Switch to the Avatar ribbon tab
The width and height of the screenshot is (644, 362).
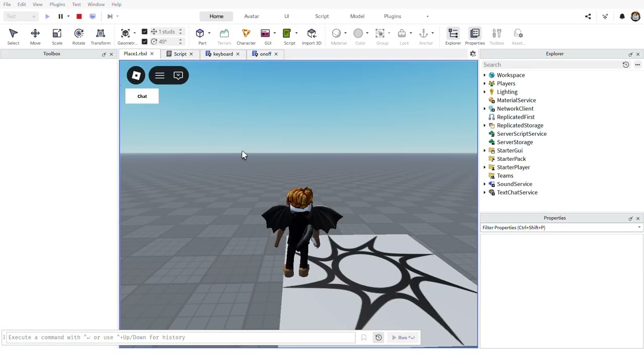coord(252,16)
